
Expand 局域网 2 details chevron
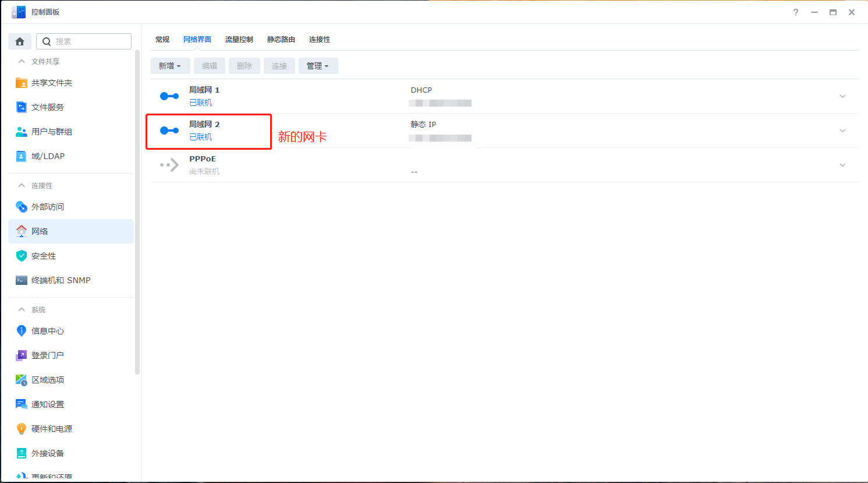[842, 131]
